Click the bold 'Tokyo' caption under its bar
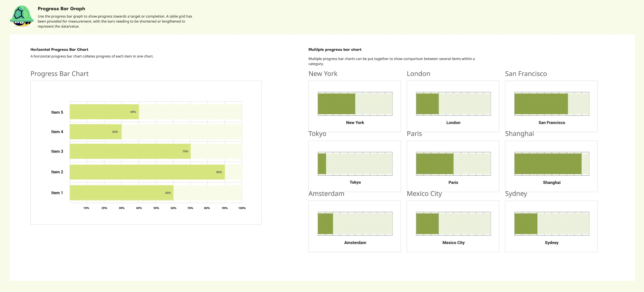Screen dimensions: 644x292 [x=355, y=182]
